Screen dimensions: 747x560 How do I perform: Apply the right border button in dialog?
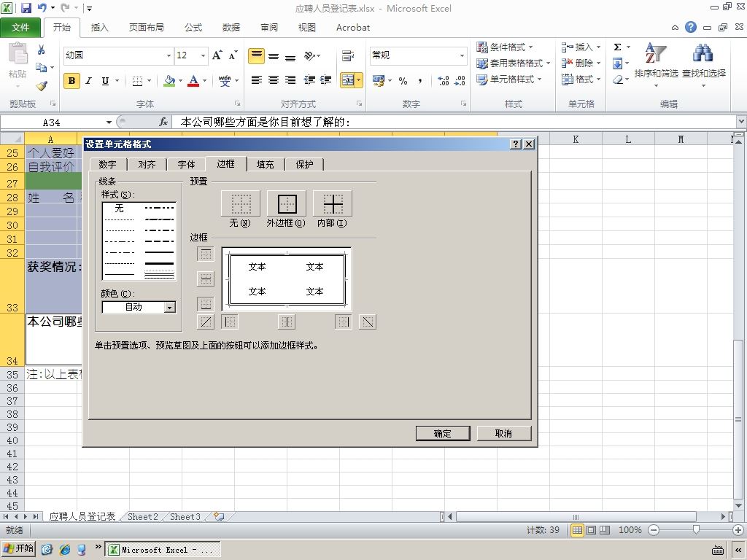pyautogui.click(x=343, y=322)
